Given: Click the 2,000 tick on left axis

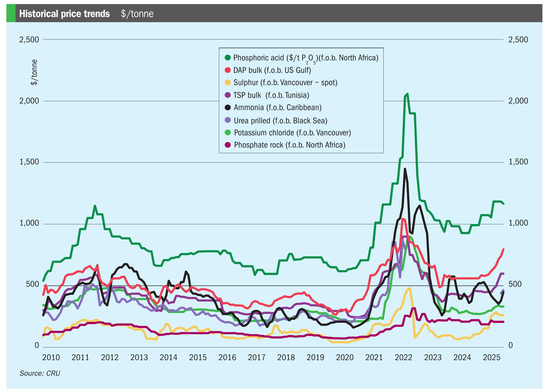Looking at the screenshot, I should point(29,101).
